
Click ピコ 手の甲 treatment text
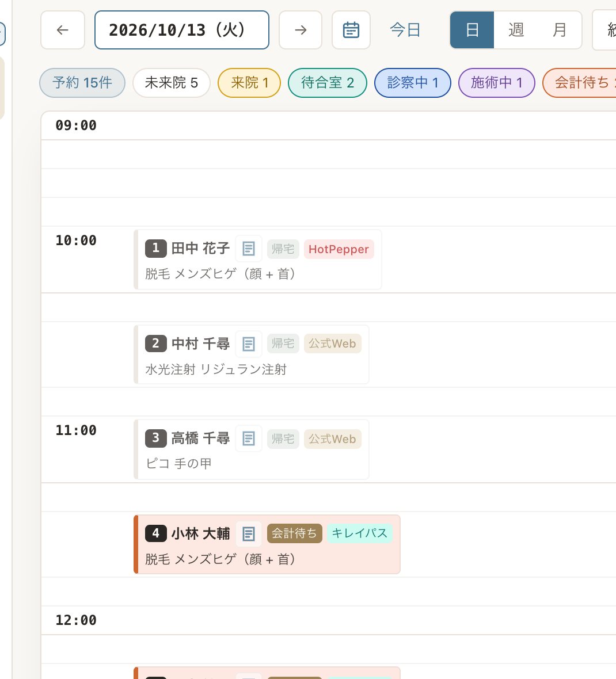click(x=178, y=464)
